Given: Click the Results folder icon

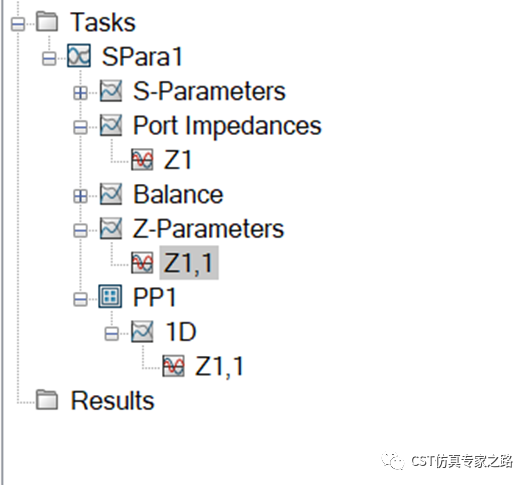Looking at the screenshot, I should (x=47, y=400).
